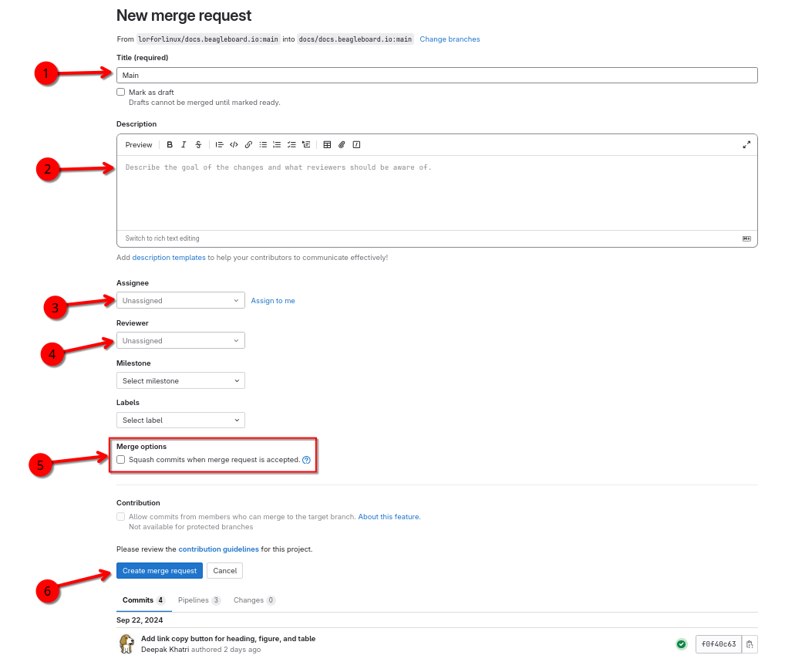Expand description editor to full screen

(x=746, y=145)
